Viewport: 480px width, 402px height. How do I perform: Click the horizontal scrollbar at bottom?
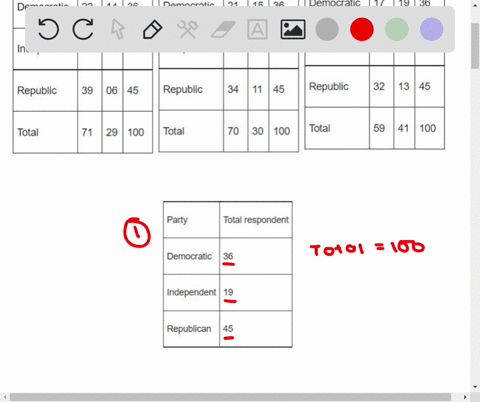pyautogui.click(x=230, y=397)
